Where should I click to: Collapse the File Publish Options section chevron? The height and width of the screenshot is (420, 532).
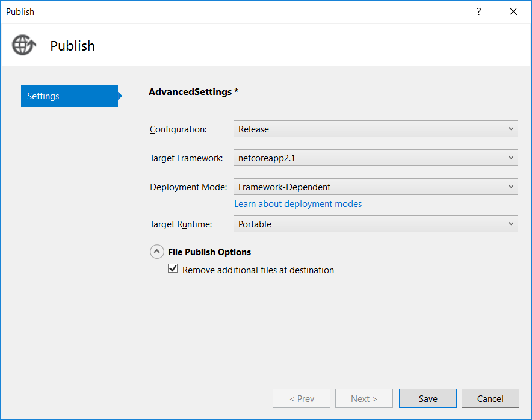(156, 251)
